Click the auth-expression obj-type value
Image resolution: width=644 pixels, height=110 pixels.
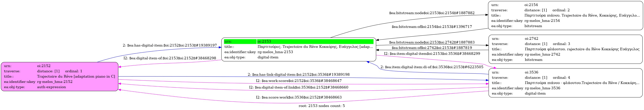pos(51,87)
